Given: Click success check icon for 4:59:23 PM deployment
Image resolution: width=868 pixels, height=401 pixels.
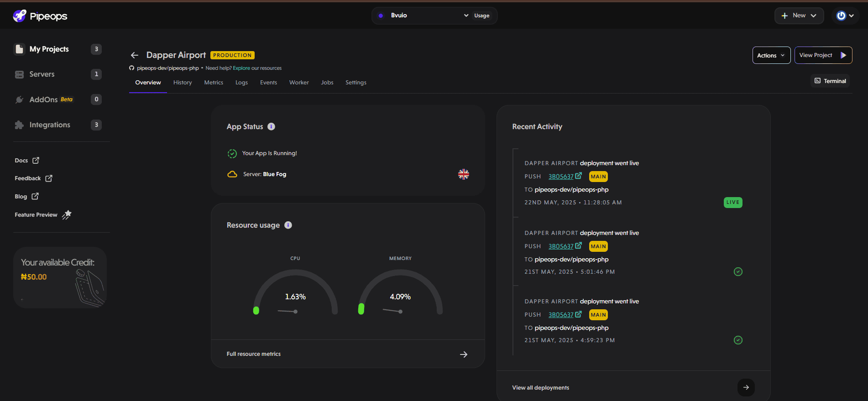Looking at the screenshot, I should (738, 340).
